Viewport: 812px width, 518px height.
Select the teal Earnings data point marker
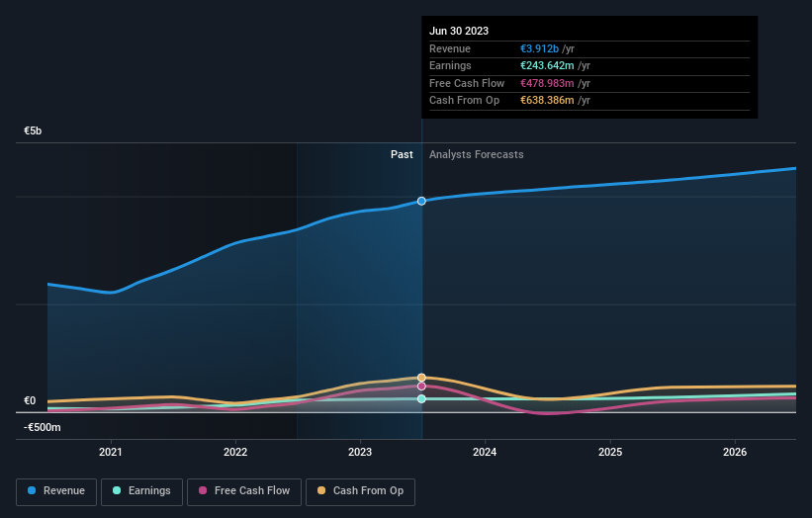tap(421, 398)
